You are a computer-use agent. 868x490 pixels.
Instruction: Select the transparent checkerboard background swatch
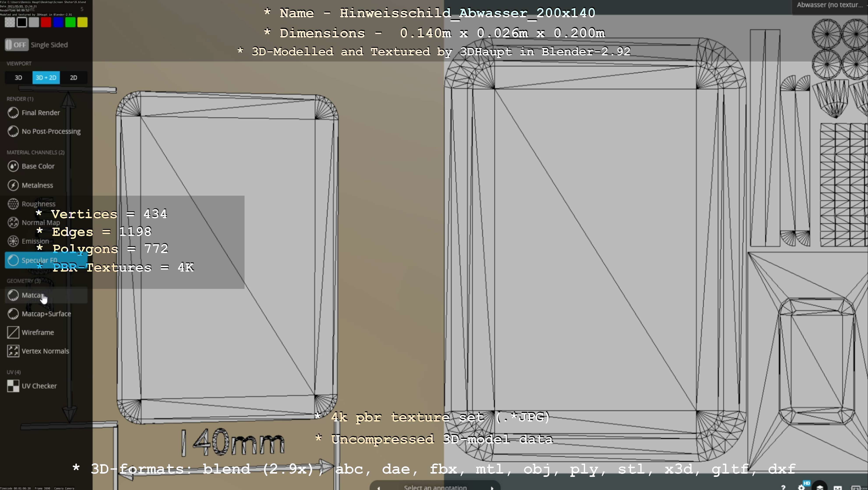(x=10, y=22)
